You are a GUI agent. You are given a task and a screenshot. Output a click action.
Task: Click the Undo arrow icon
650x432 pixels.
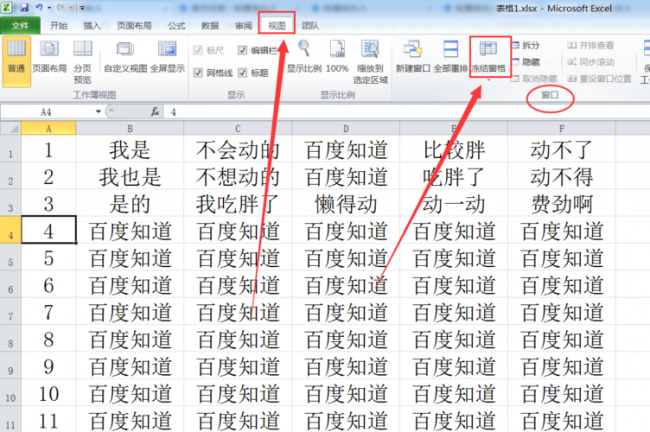[x=39, y=7]
